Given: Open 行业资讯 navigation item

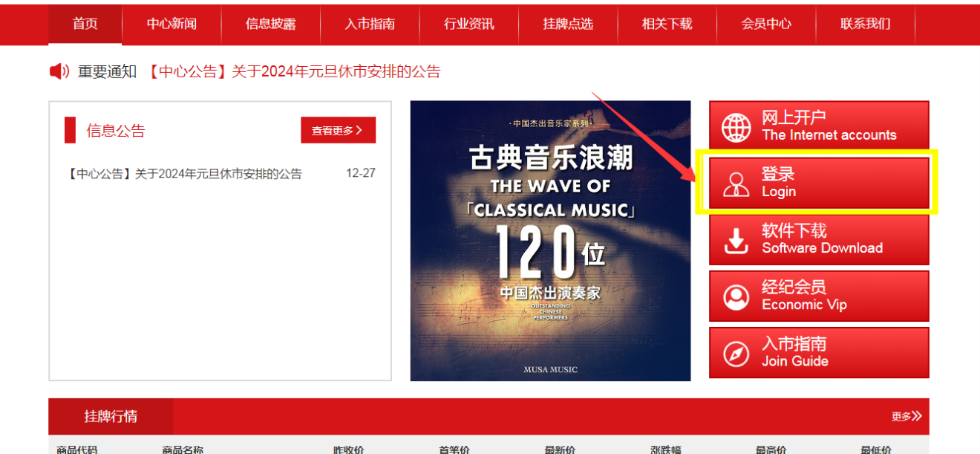Looking at the screenshot, I should click(469, 24).
